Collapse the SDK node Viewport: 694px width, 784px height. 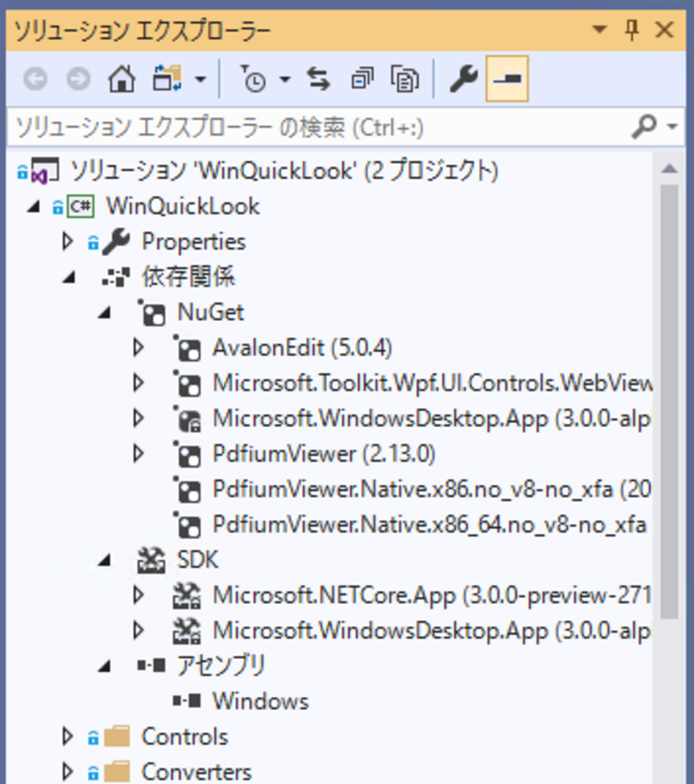click(x=104, y=560)
